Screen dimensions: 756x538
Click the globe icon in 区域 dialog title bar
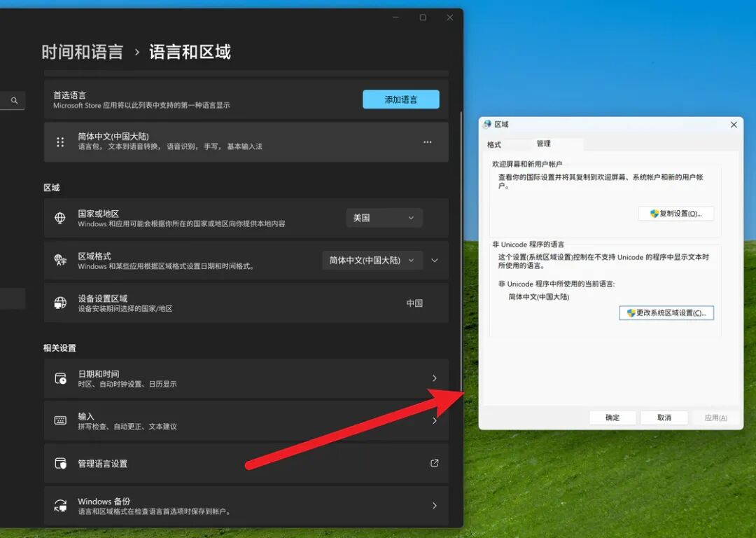[487, 124]
